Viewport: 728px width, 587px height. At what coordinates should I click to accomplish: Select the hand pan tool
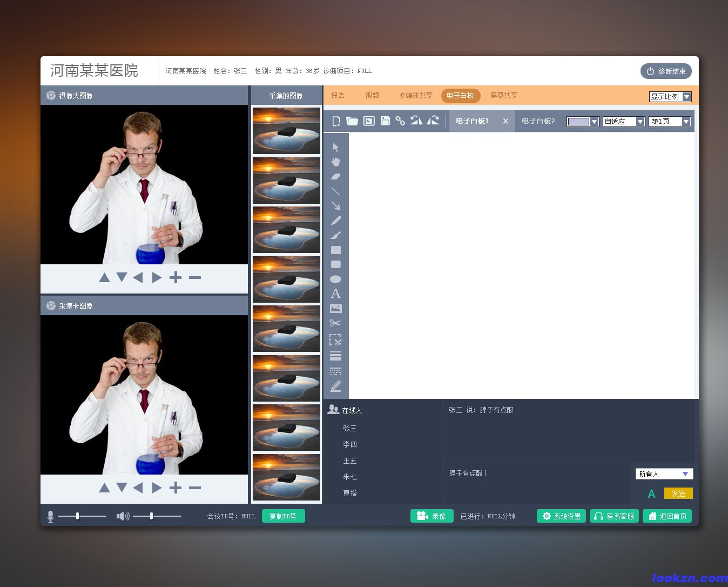pyautogui.click(x=335, y=162)
